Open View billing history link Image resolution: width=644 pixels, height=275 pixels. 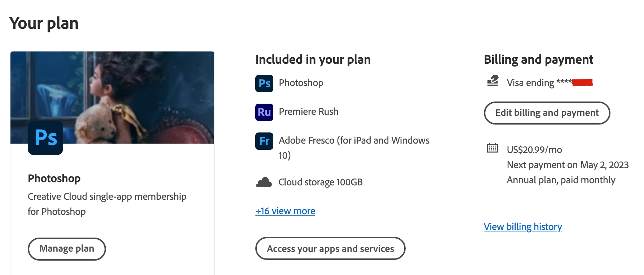pos(523,227)
